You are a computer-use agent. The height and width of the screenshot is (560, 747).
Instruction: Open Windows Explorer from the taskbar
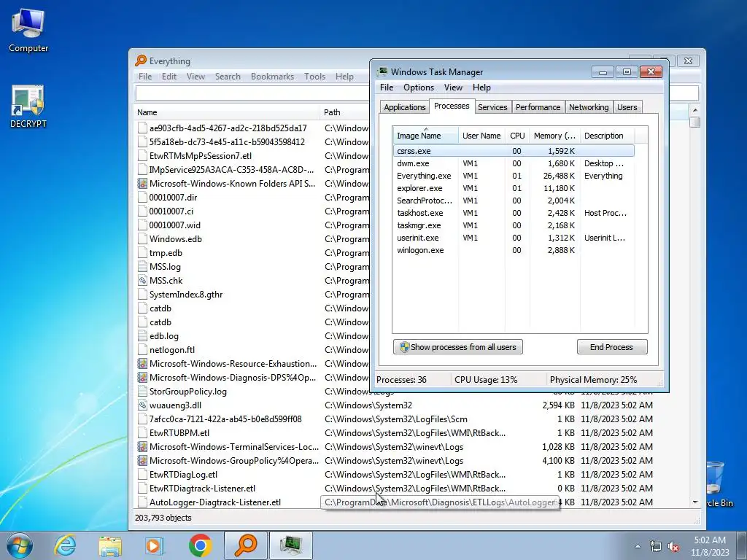tap(110, 545)
